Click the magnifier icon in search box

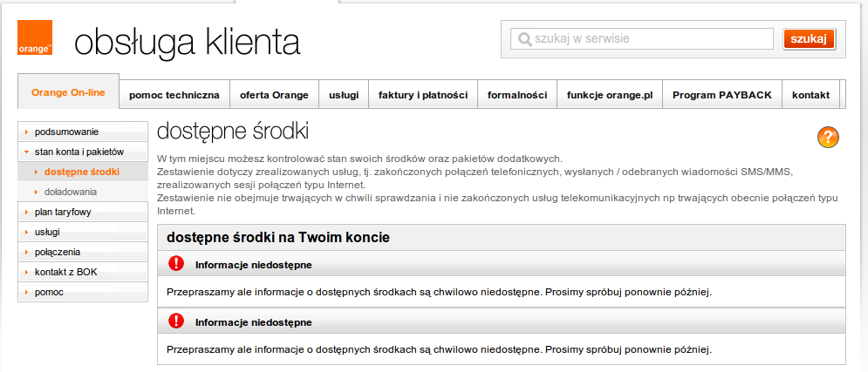[525, 39]
